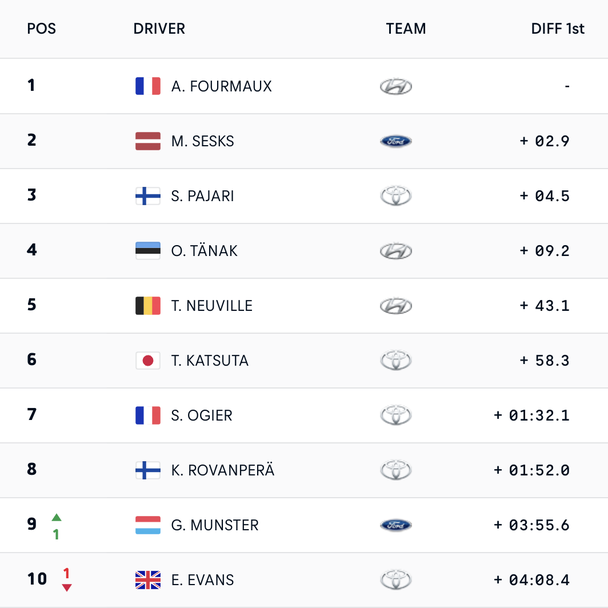Click driver name S. OGIER
608x608 pixels.
point(201,415)
